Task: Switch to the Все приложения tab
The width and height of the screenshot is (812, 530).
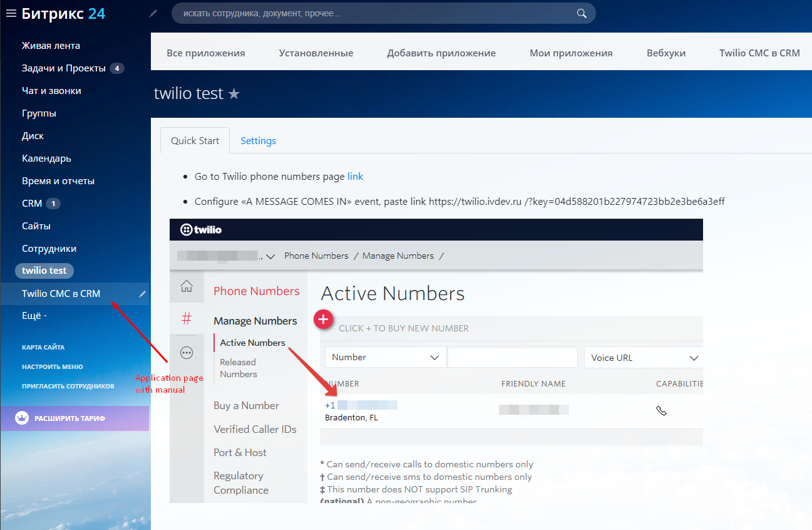Action: coord(206,53)
